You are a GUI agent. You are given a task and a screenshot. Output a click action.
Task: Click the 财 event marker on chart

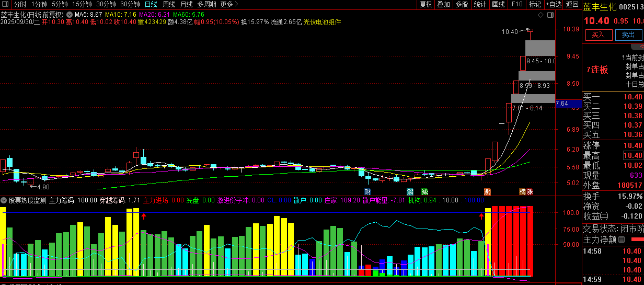[367, 192]
